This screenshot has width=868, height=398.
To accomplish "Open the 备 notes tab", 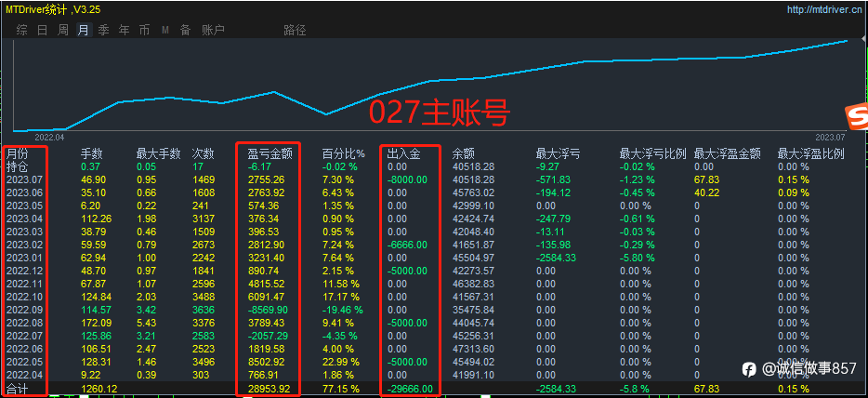I will [x=186, y=30].
